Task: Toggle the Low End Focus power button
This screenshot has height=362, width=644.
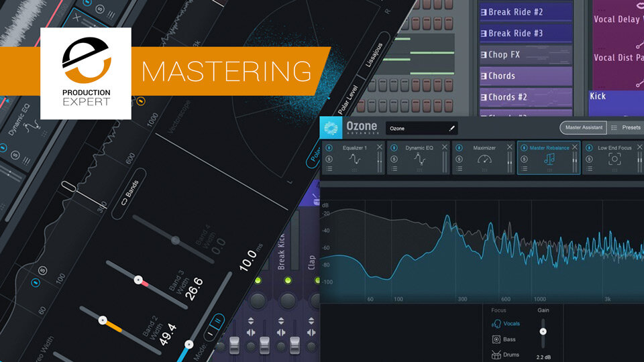Action: [589, 147]
